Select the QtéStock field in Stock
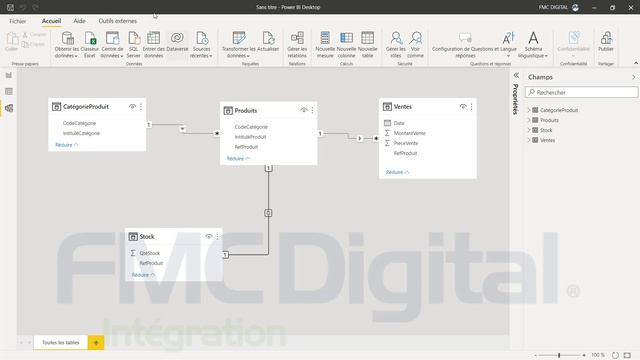This screenshot has width=640, height=360. (x=150, y=253)
